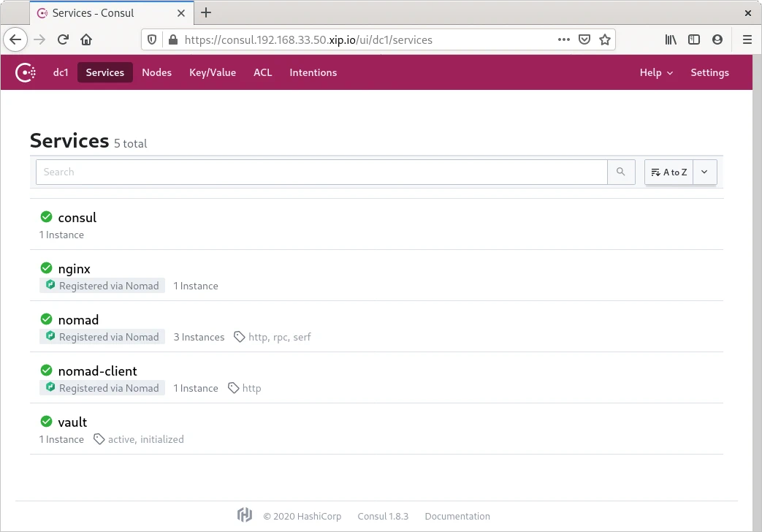
Task: Open the page actions ellipsis menu
Action: pos(563,40)
